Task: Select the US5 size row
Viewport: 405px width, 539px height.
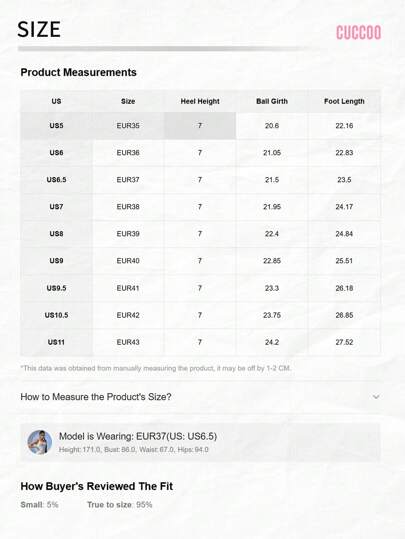Action: [200, 126]
